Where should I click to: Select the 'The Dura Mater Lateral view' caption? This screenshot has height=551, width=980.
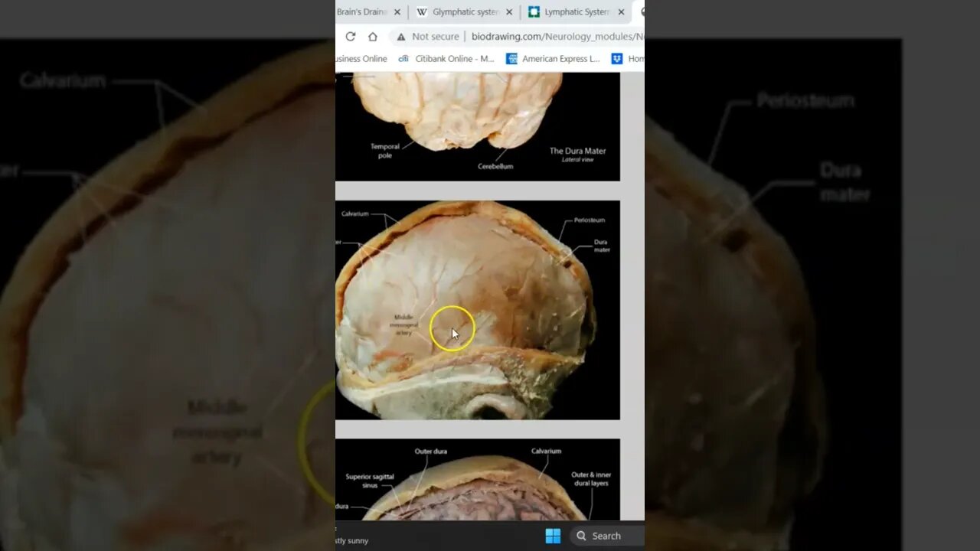pos(578,155)
